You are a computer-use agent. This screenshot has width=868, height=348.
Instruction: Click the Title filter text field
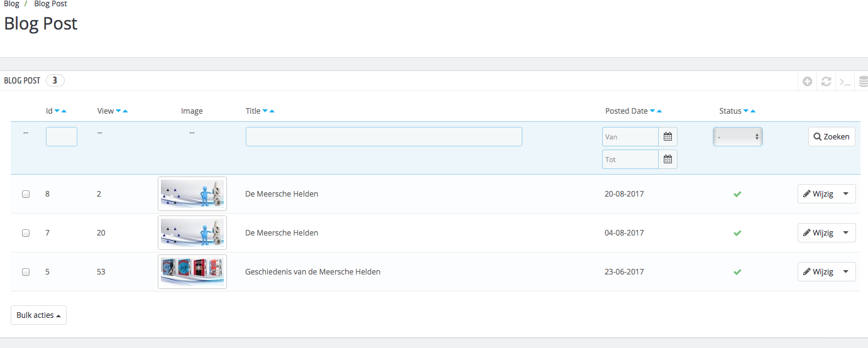click(383, 136)
